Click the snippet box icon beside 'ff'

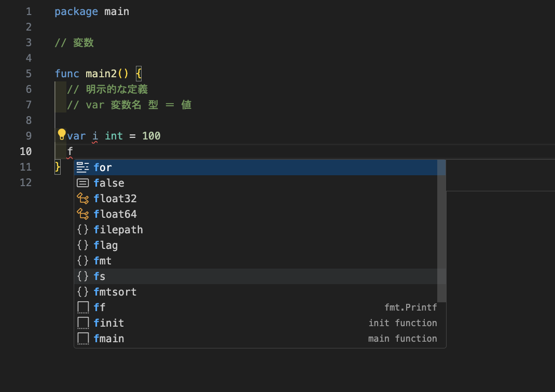(83, 307)
